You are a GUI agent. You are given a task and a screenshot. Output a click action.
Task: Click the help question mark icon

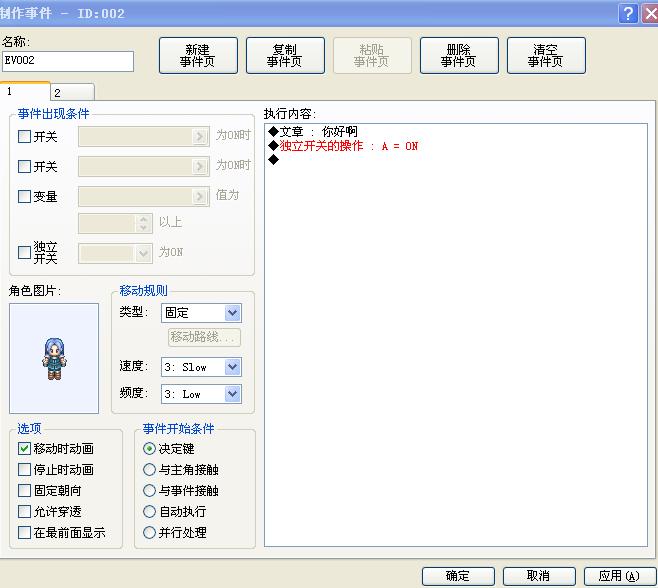[628, 13]
